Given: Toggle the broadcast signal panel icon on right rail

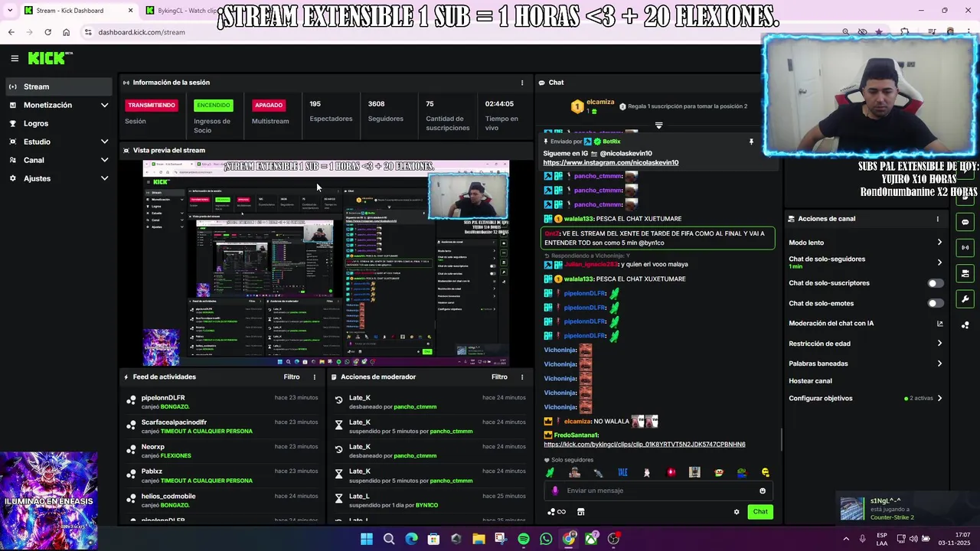Looking at the screenshot, I should click(965, 247).
